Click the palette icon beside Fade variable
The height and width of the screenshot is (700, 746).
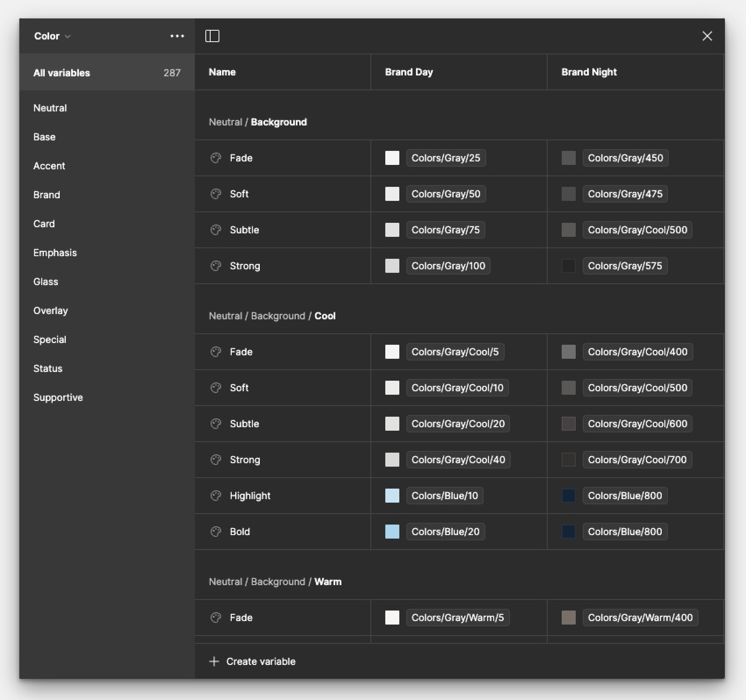[215, 158]
